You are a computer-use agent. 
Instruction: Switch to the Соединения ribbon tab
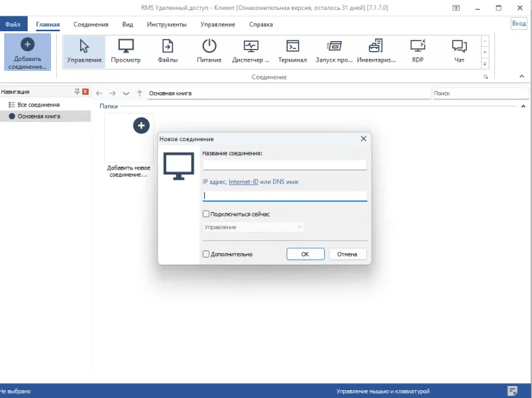click(x=91, y=24)
